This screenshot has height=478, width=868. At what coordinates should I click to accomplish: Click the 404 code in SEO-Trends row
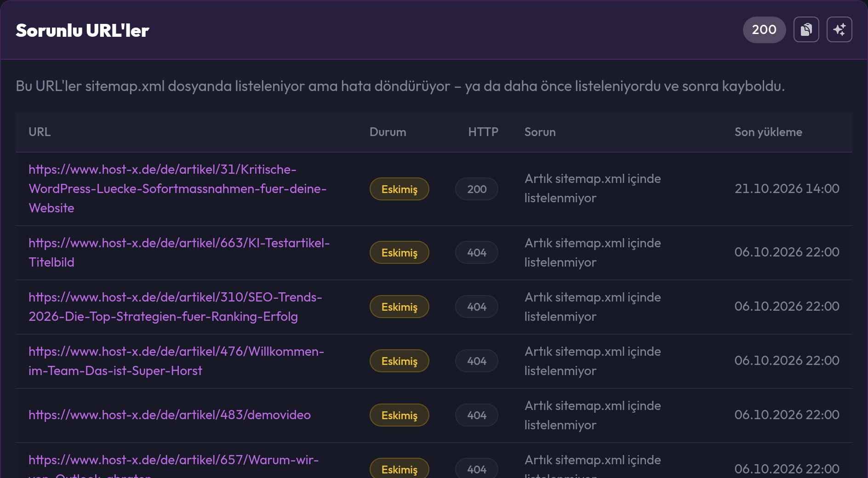click(x=477, y=307)
